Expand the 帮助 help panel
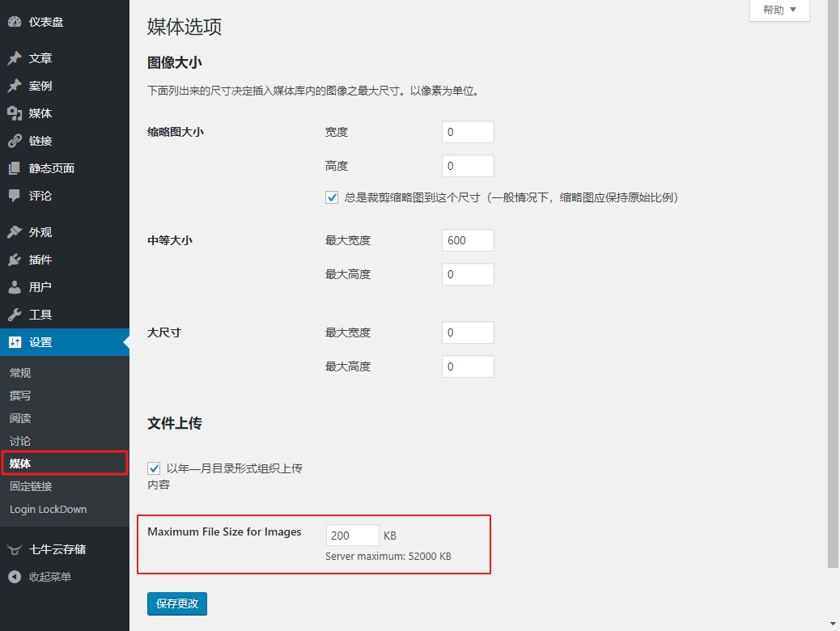Screen dimensions: 840x631 point(778,11)
